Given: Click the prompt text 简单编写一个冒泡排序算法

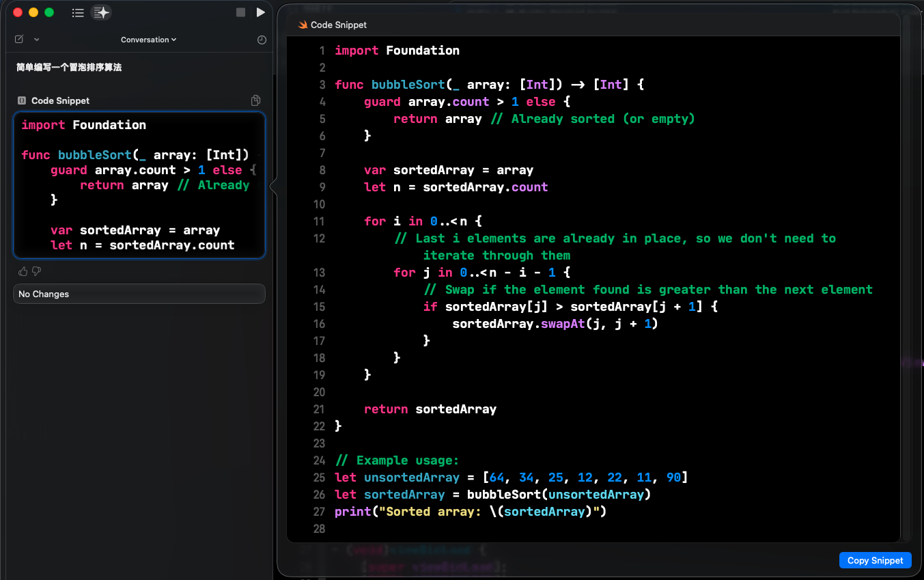Looking at the screenshot, I should pyautogui.click(x=69, y=68).
